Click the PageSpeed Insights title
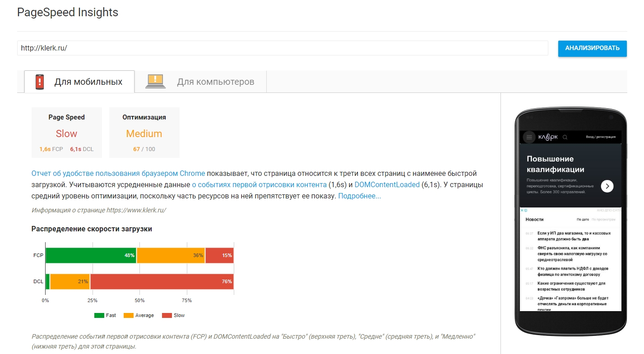Viewport: 644px width, 354px height. pos(68,12)
